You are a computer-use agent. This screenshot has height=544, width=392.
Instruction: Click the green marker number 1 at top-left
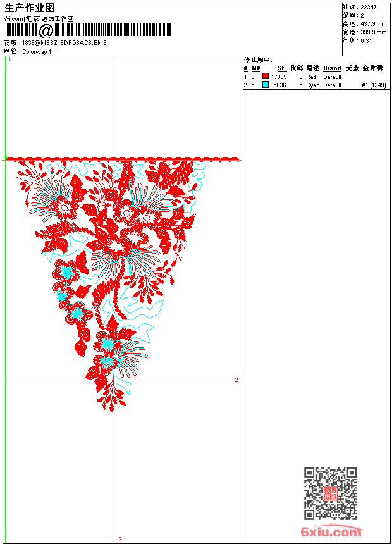[x=9, y=59]
